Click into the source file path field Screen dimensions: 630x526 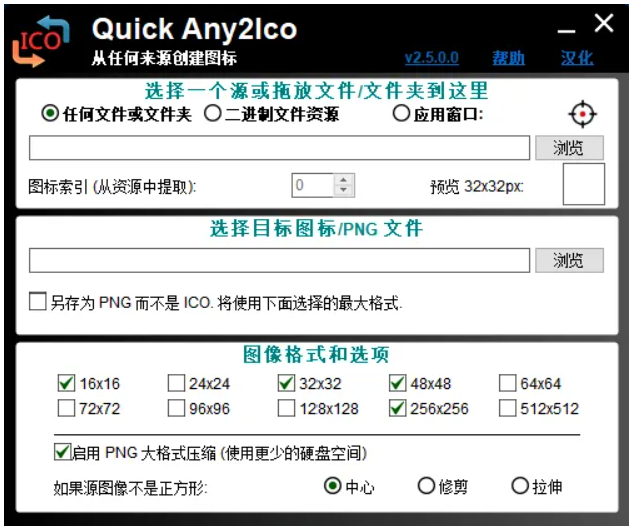tap(279, 148)
